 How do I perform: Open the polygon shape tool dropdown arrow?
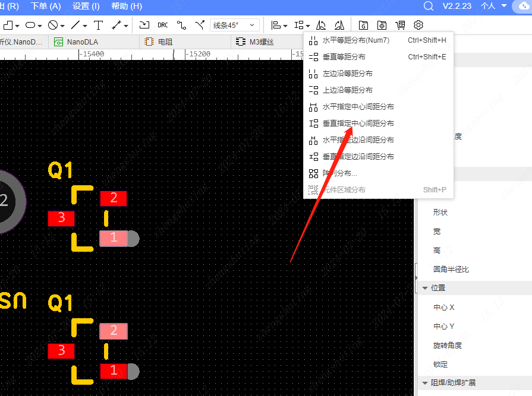pos(17,26)
